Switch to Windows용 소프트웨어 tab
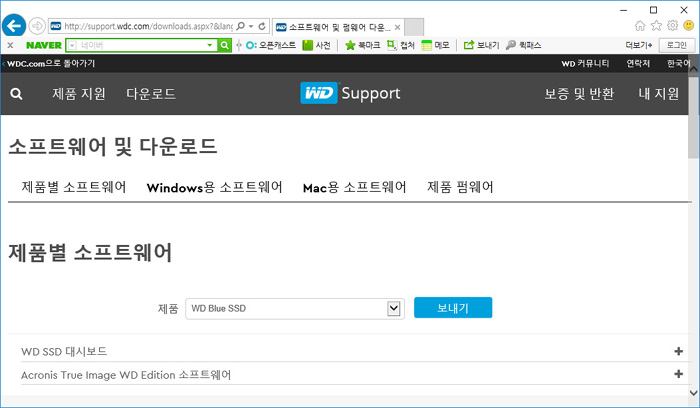The height and width of the screenshot is (408, 700). tap(214, 187)
